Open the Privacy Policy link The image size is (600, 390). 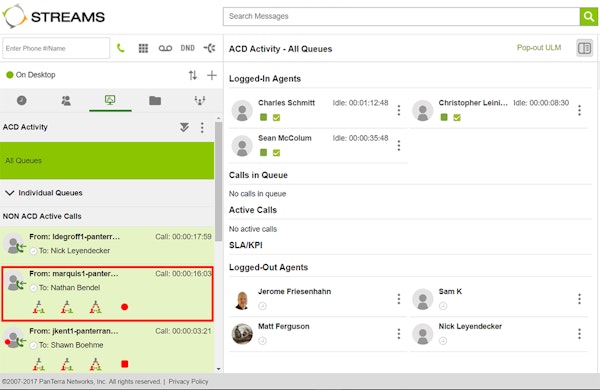(x=188, y=382)
